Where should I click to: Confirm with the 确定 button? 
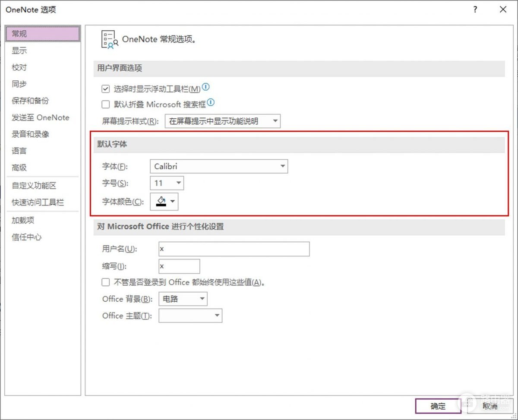[438, 406]
